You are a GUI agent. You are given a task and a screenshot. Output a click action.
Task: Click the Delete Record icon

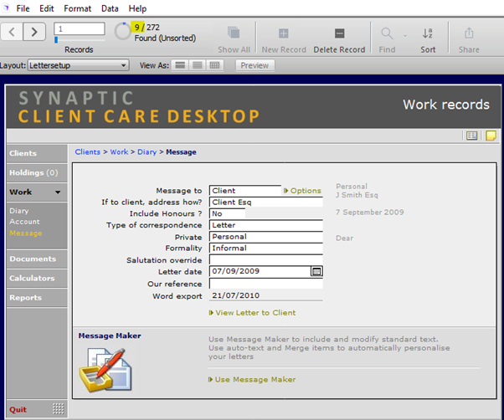click(x=339, y=33)
